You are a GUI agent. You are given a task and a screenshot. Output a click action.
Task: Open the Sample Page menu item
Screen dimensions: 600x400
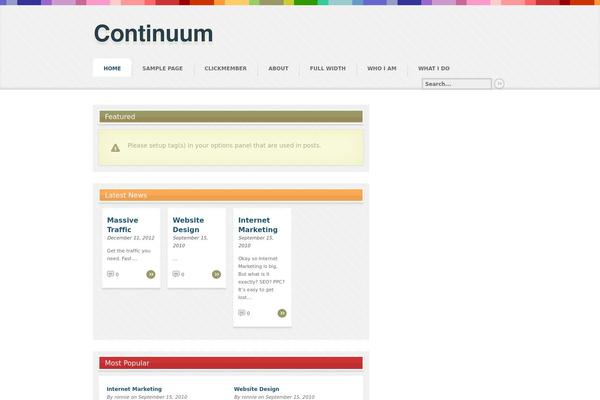[x=163, y=68]
